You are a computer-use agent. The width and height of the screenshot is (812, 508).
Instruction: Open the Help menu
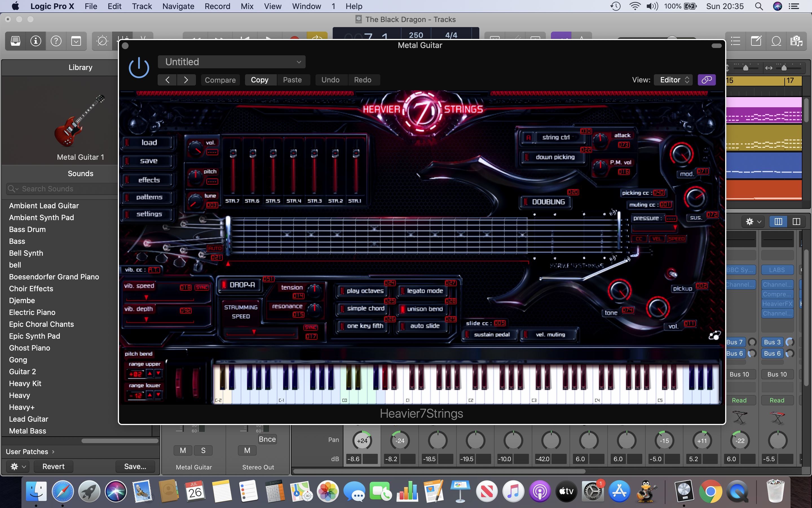(354, 6)
